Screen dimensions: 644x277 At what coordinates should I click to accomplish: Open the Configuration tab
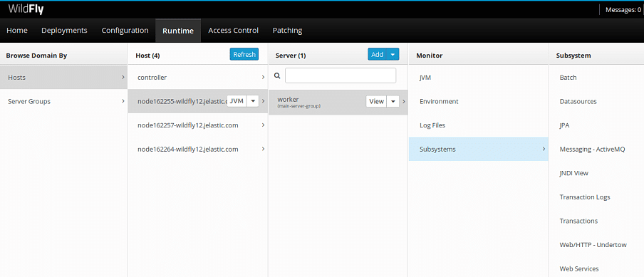125,31
